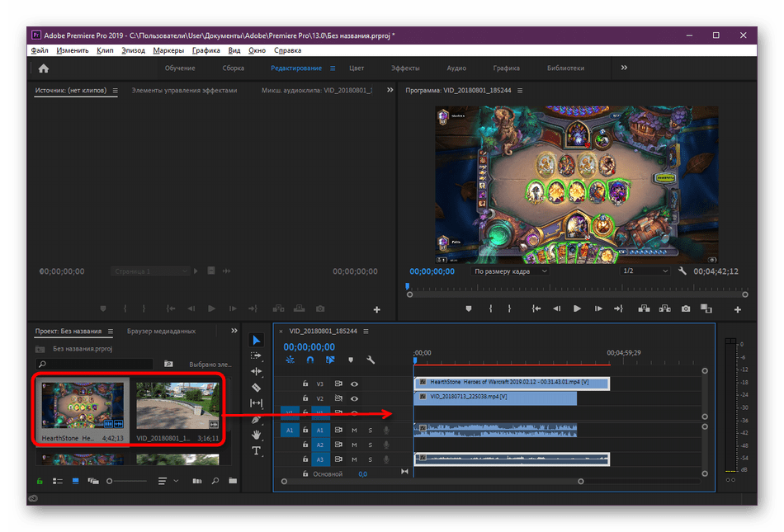Solo audio track A2
The height and width of the screenshot is (532, 784).
click(370, 445)
